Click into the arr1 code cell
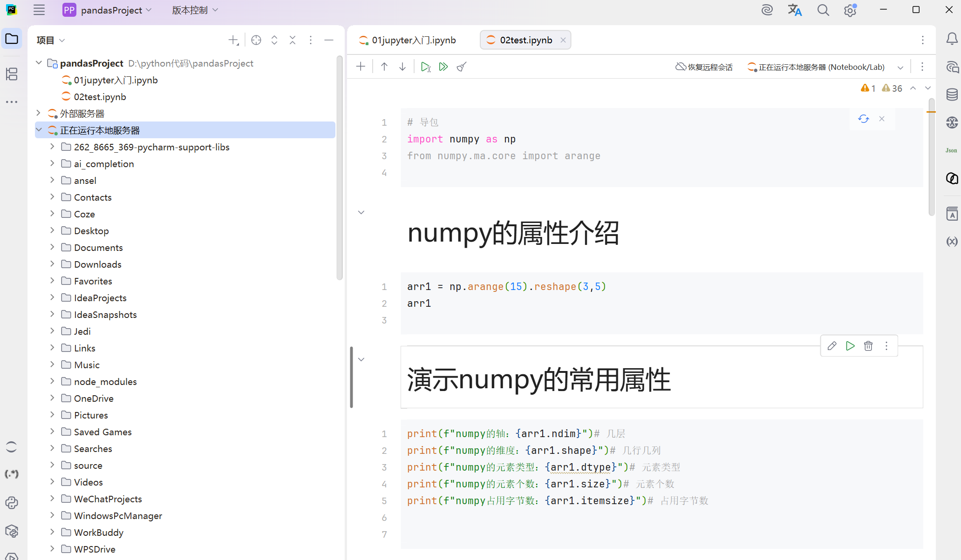Image resolution: width=961 pixels, height=560 pixels. click(661, 303)
